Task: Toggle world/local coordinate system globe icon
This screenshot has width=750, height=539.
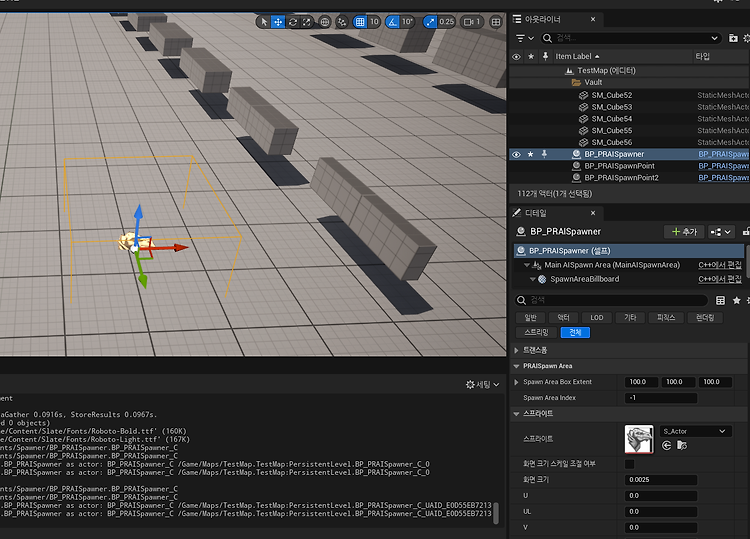Action: (x=325, y=22)
